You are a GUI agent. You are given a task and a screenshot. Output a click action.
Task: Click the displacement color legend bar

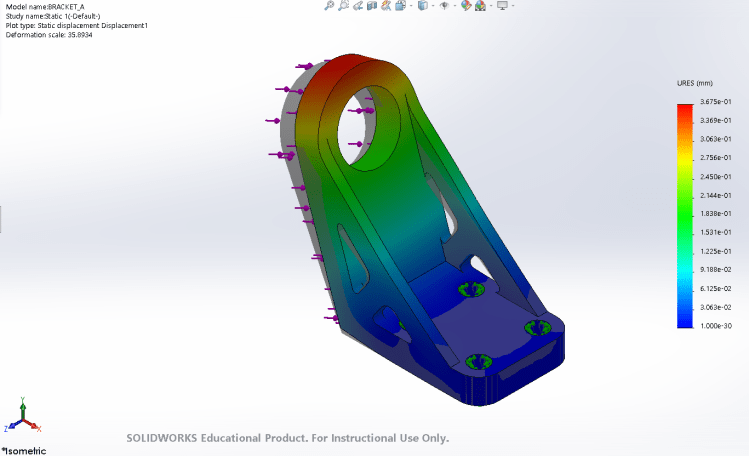[x=685, y=216]
